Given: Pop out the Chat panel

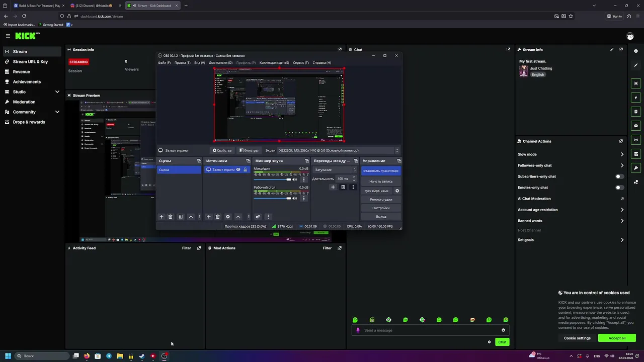Looking at the screenshot, I should point(508,50).
